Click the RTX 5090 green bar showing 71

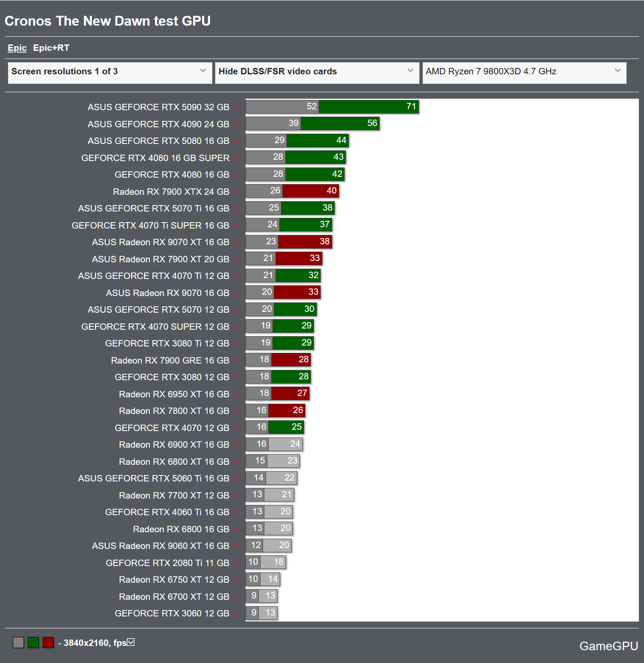[x=369, y=107]
